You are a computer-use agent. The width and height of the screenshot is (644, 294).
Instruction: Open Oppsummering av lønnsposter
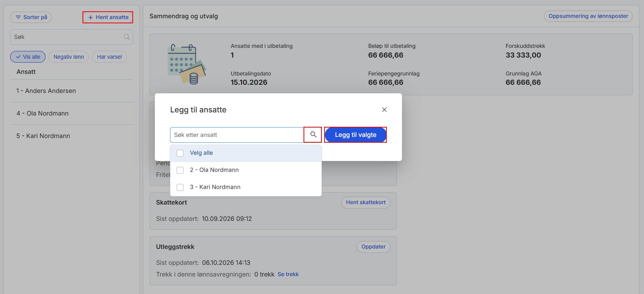tap(588, 16)
